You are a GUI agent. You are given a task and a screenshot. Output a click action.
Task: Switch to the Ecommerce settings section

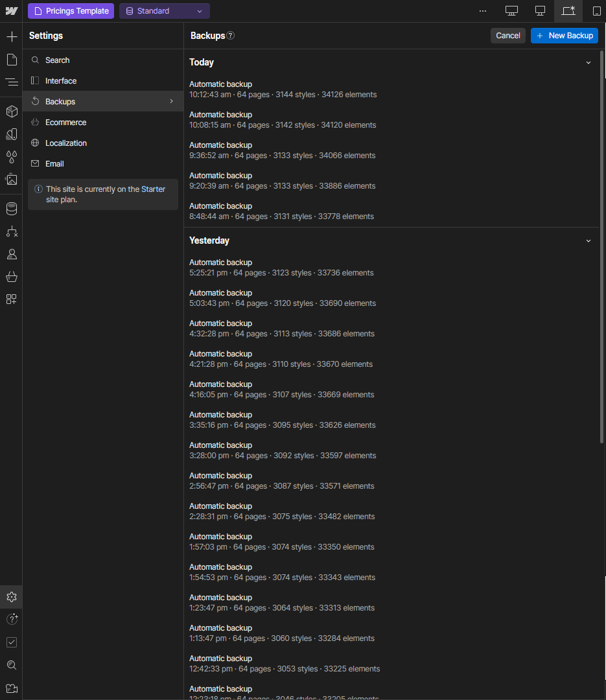coord(66,122)
